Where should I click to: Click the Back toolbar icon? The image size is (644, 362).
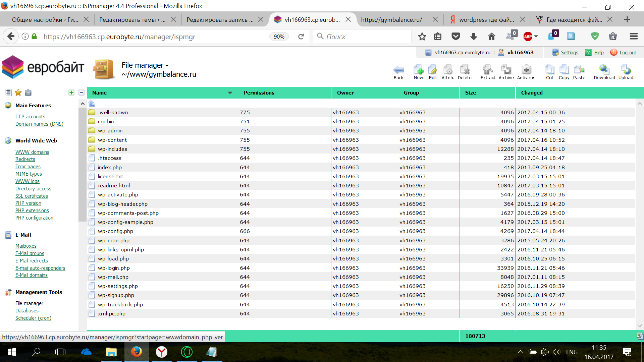[398, 72]
